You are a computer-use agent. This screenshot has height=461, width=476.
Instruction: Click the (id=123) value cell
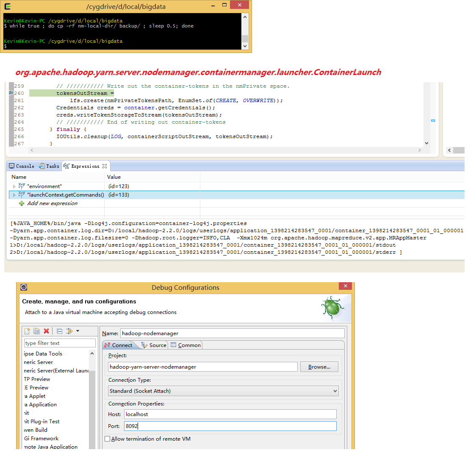click(x=119, y=186)
